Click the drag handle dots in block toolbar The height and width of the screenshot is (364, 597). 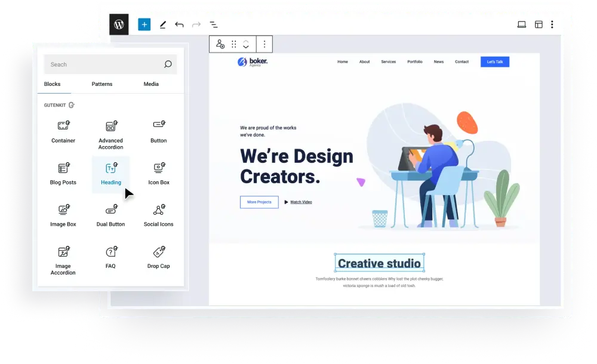pyautogui.click(x=234, y=44)
